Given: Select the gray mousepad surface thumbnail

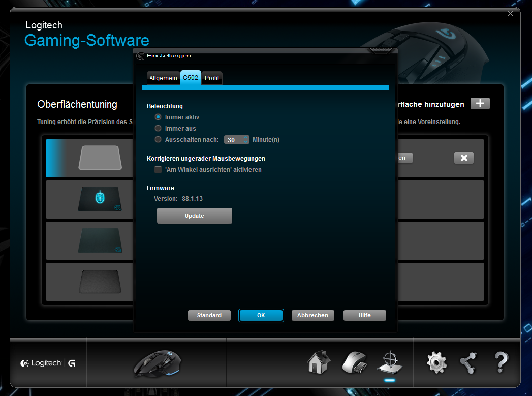Looking at the screenshot, I should click(x=100, y=158).
